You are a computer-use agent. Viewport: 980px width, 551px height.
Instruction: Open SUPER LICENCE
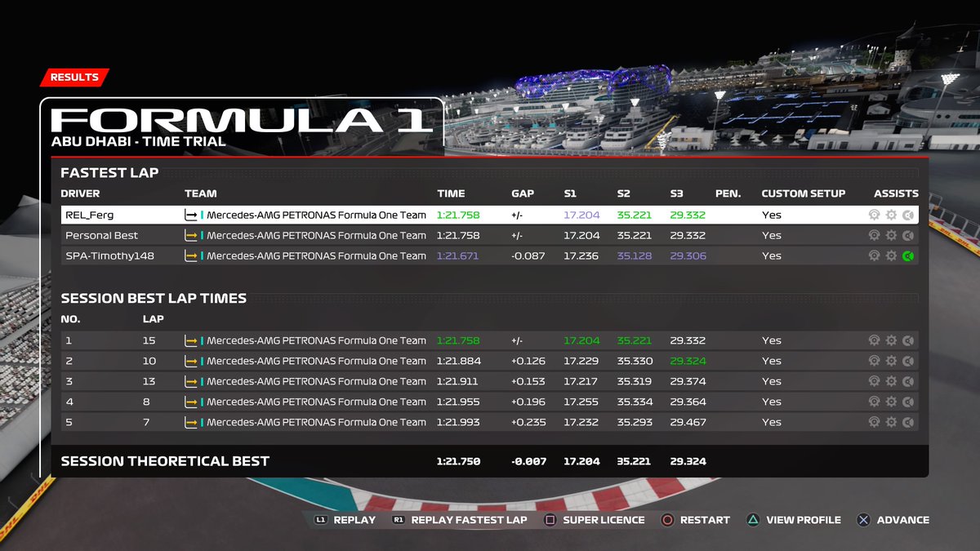tap(604, 520)
